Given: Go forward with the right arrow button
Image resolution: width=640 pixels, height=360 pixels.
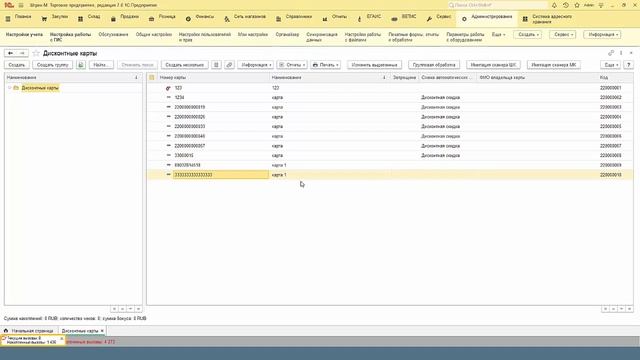Looking at the screenshot, I should click(22, 53).
